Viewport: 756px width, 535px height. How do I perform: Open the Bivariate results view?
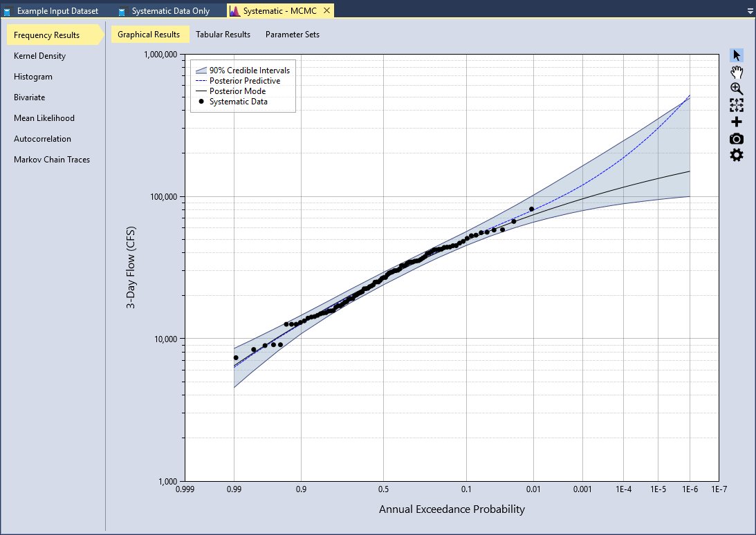[31, 97]
